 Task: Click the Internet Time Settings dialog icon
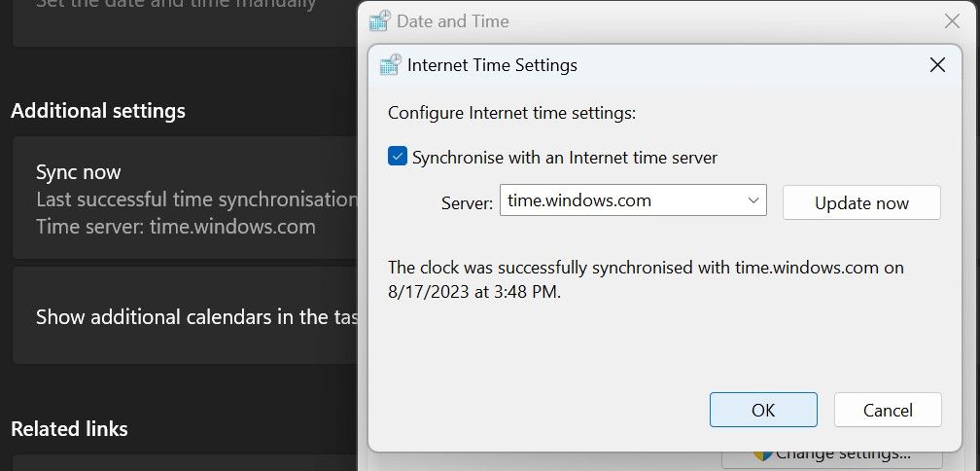click(390, 65)
